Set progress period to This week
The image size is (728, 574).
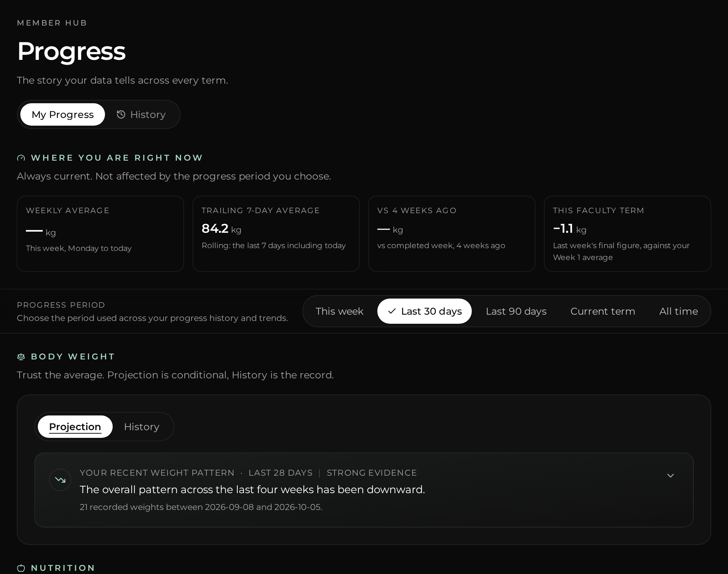[x=339, y=311]
